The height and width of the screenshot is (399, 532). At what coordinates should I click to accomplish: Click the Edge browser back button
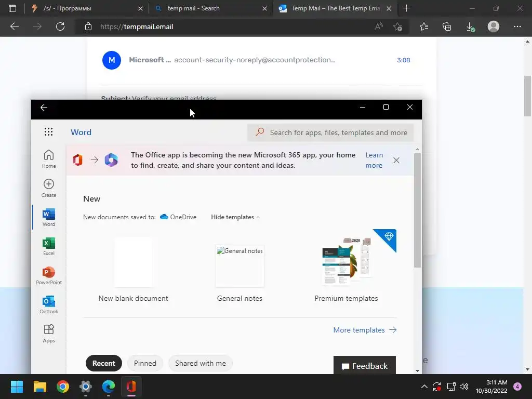click(15, 26)
